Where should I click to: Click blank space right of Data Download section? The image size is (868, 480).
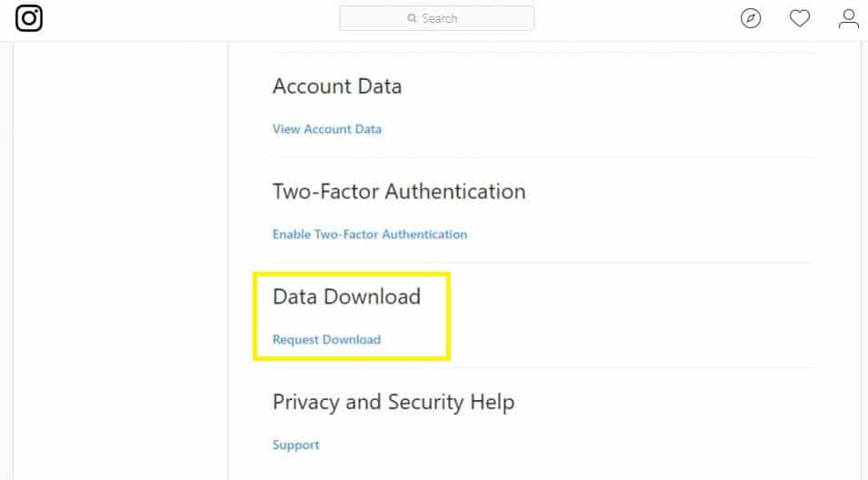point(631,315)
